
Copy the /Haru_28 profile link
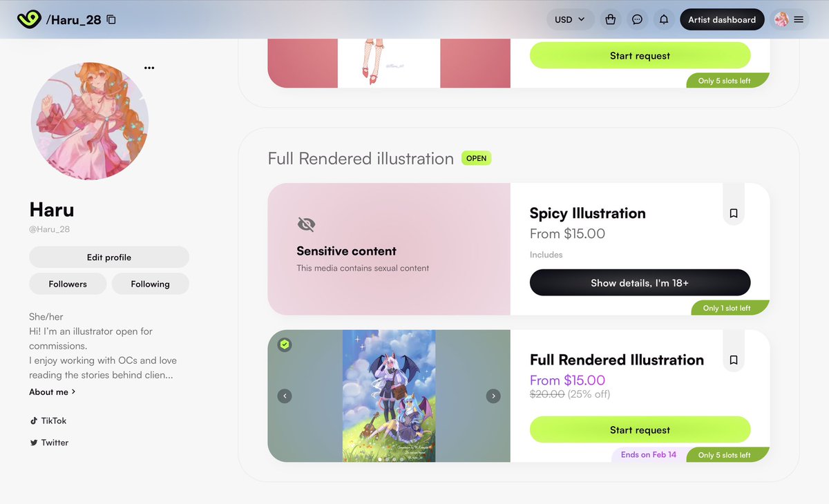pos(111,20)
